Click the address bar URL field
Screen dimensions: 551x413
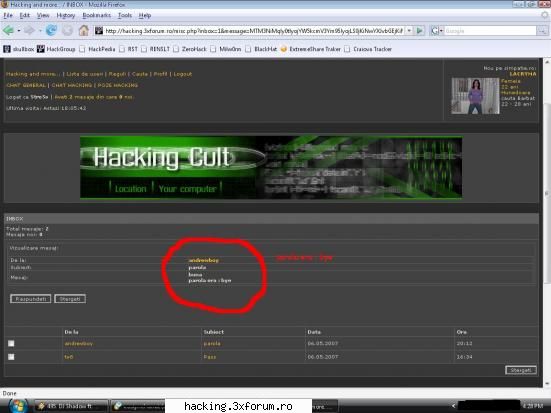click(254, 31)
